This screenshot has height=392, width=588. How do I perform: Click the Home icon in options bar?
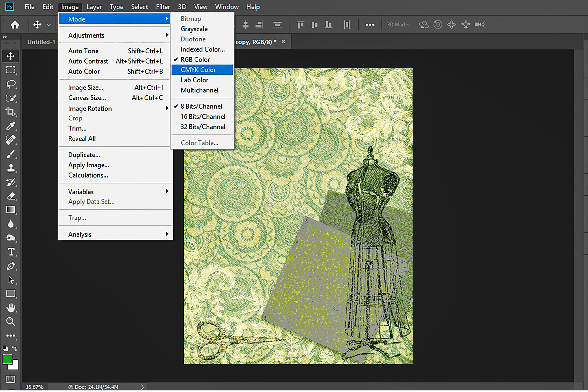[15, 25]
